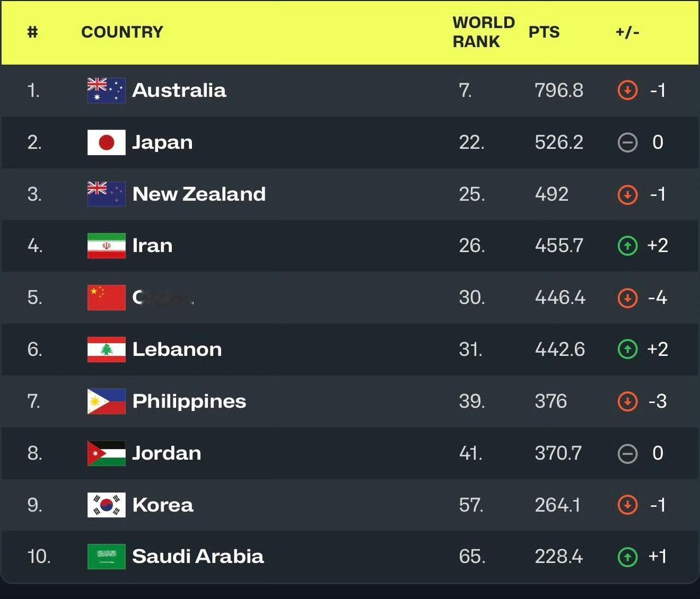Click the Lebanon flag icon
700x599 pixels.
(x=106, y=349)
